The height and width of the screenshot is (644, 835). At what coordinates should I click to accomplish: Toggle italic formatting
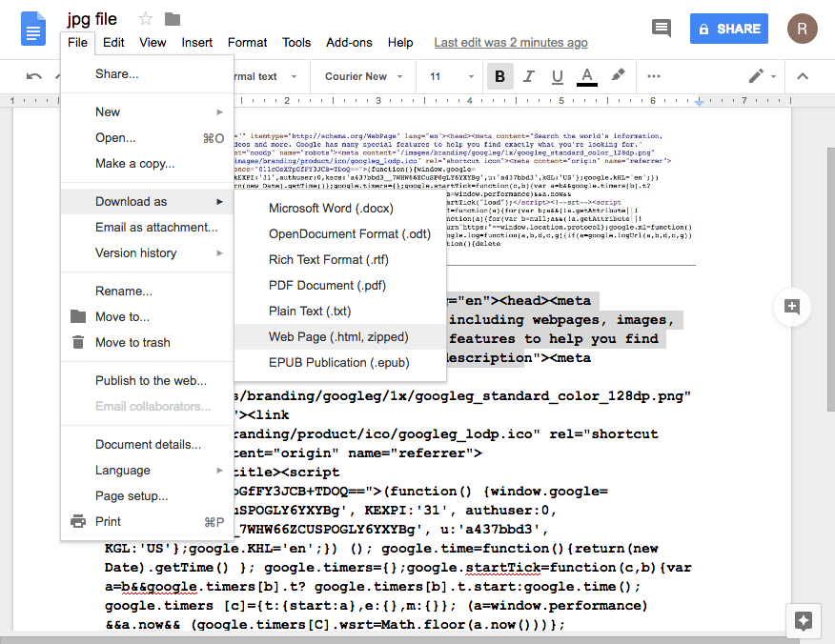[528, 76]
